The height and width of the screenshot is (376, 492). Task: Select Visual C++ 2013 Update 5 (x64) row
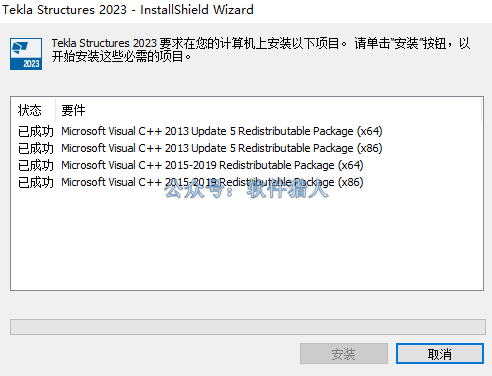click(200, 131)
